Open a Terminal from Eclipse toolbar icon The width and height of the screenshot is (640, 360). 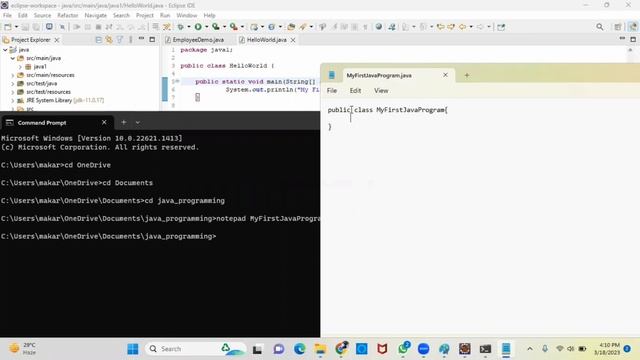[49, 27]
